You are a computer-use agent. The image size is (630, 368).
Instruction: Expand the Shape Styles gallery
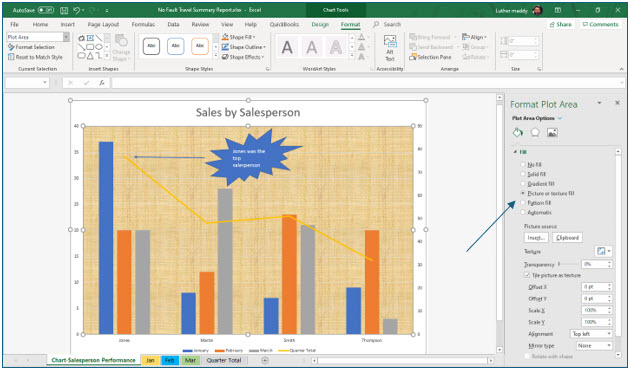(x=215, y=57)
